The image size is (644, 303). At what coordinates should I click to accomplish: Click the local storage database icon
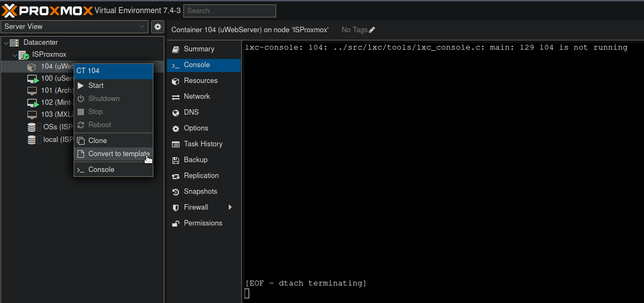[x=31, y=140]
